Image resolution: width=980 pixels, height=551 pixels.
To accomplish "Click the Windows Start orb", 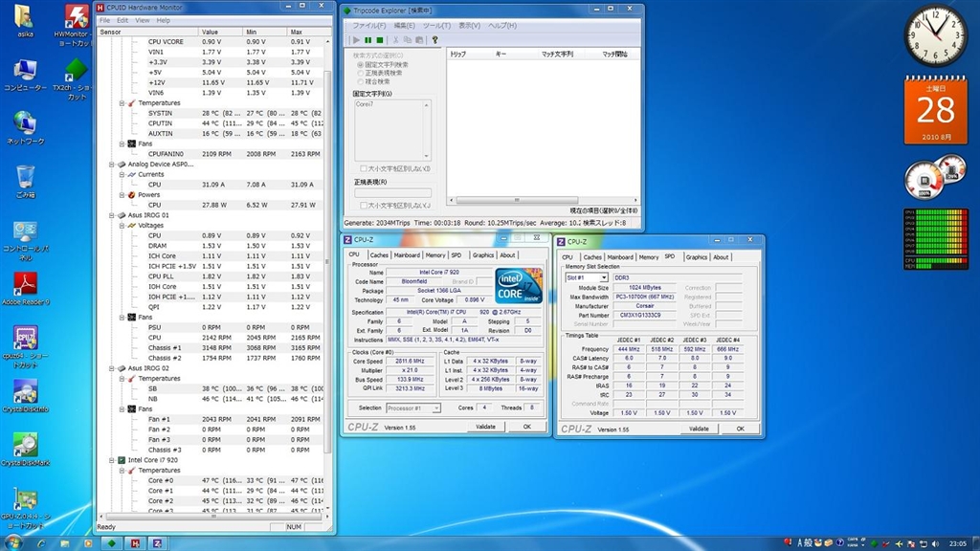I will click(13, 541).
